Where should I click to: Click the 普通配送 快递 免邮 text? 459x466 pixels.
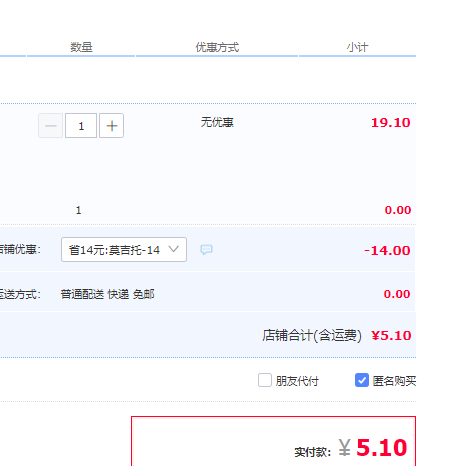pos(107,294)
